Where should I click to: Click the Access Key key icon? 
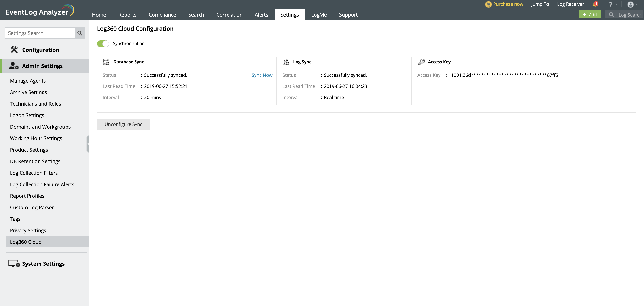pos(422,62)
